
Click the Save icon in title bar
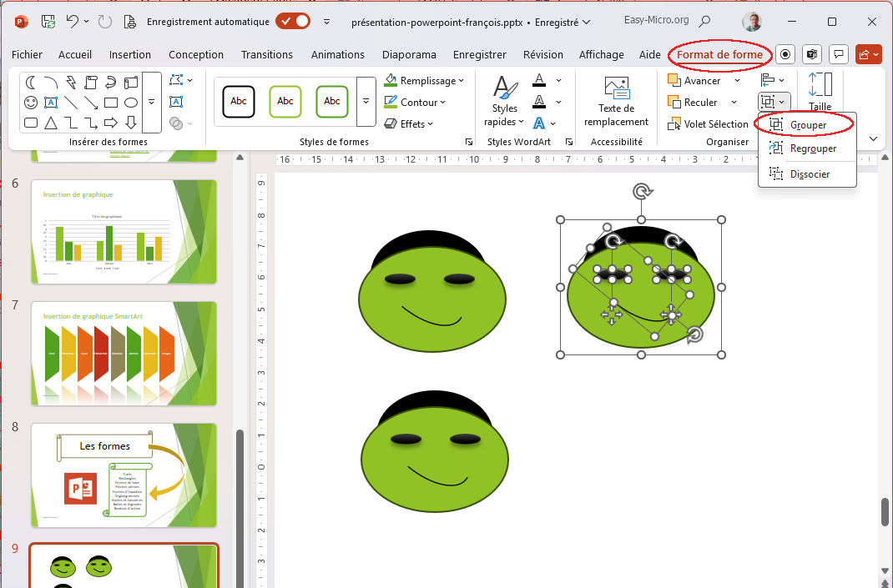[48, 22]
